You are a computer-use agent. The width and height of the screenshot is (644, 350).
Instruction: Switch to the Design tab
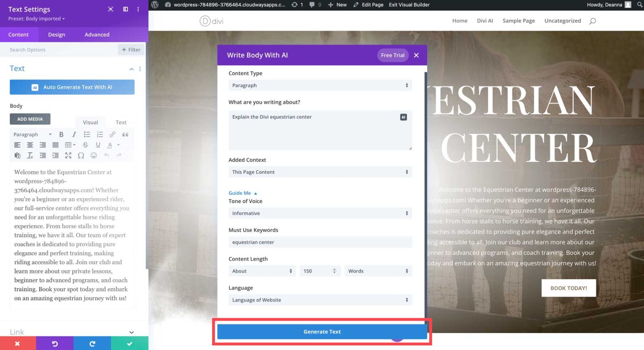[x=56, y=34]
